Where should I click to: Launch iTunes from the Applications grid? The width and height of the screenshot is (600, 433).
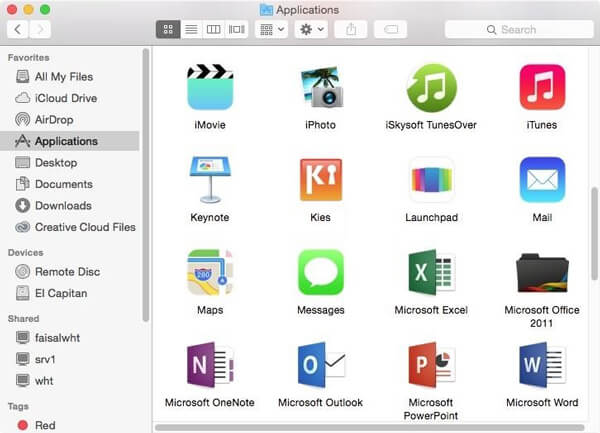[x=542, y=87]
